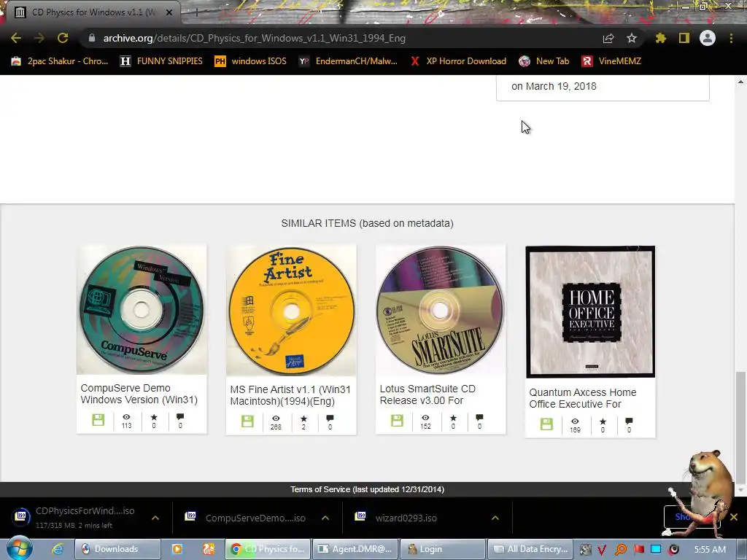
Task: Close the CD Physics for Windows tab
Action: pyautogui.click(x=169, y=12)
